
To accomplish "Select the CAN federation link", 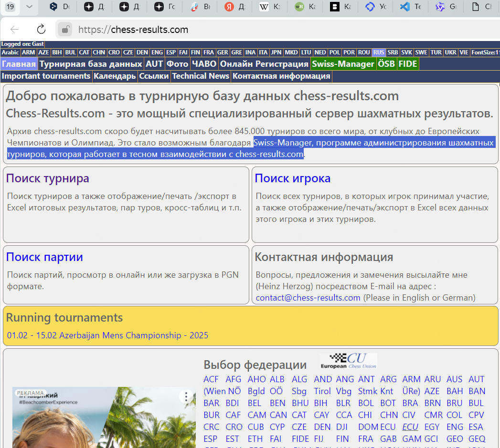I will click(278, 415).
